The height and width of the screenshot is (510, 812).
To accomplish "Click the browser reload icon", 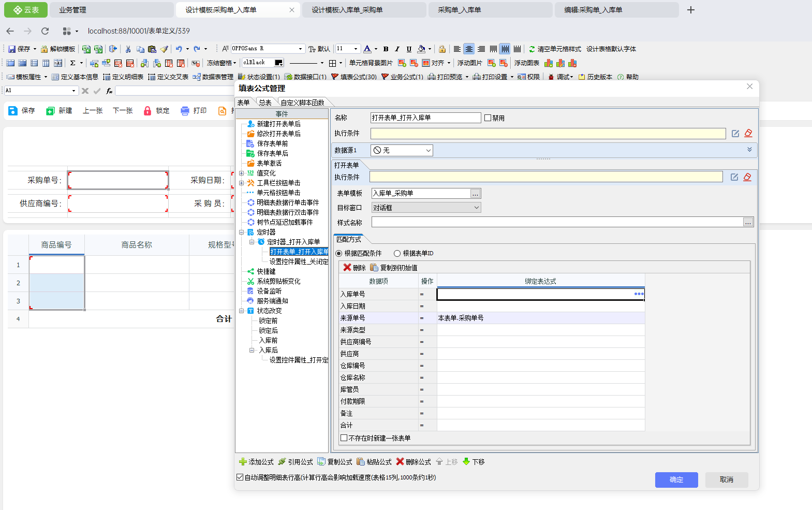I will (45, 31).
